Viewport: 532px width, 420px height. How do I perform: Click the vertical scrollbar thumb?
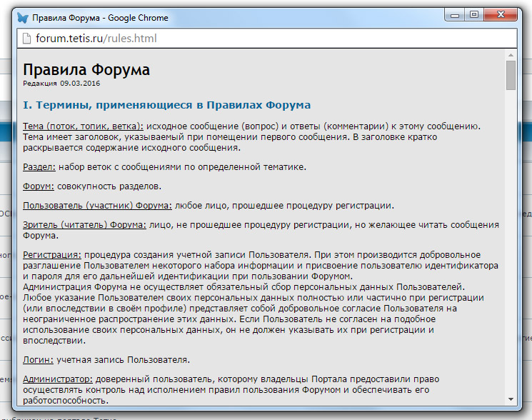coord(511,75)
